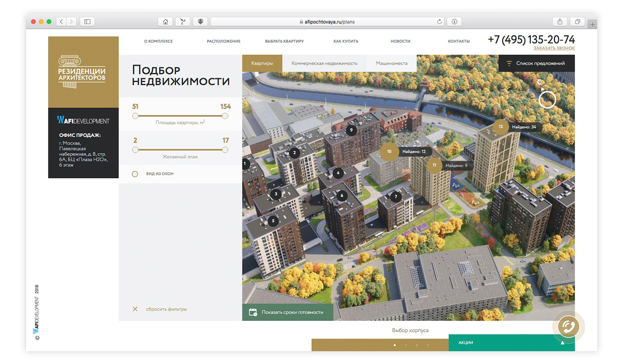The height and width of the screenshot is (364, 622).
Task: Open Контакты menu item
Action: click(x=459, y=41)
